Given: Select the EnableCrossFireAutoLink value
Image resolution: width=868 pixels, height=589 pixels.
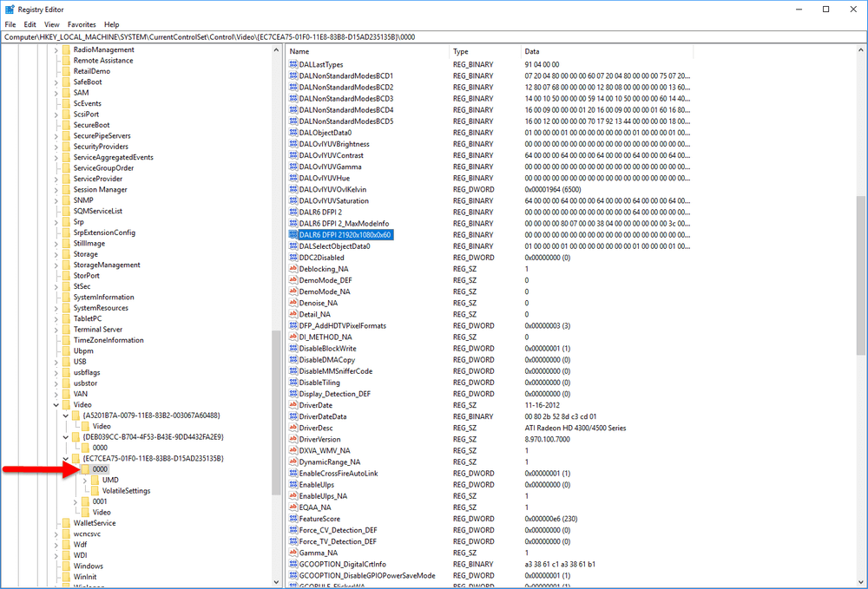Looking at the screenshot, I should click(339, 474).
